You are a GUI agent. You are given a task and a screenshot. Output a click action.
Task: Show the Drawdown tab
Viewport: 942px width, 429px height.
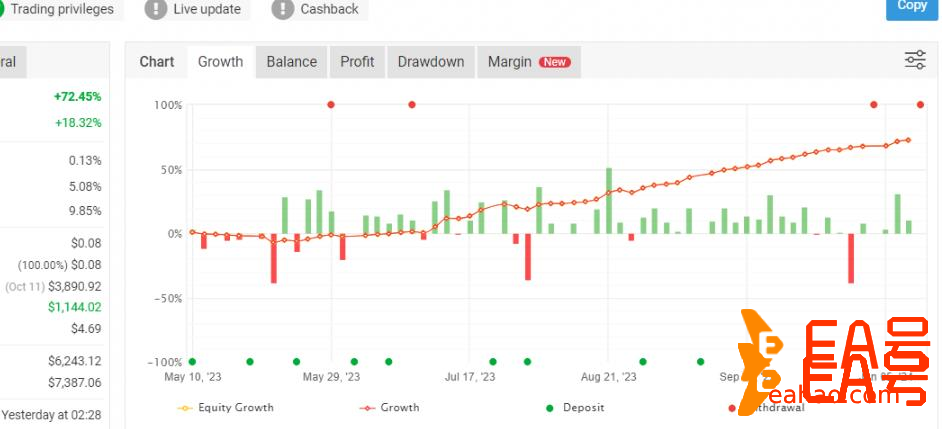(x=431, y=62)
